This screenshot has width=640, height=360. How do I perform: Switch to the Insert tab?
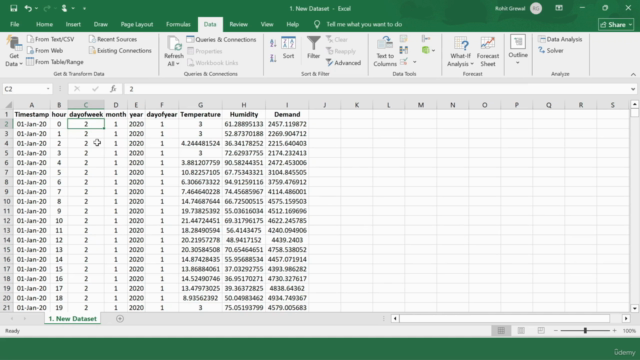coord(73,24)
